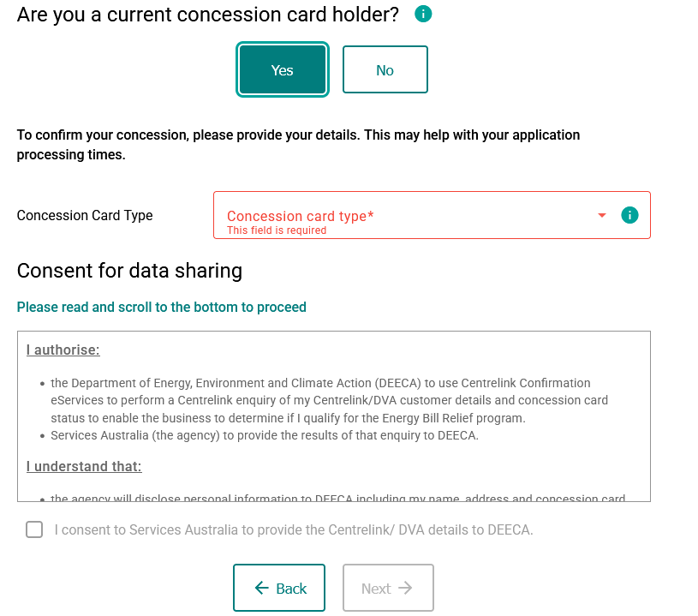Open the Concession card type combo box
This screenshot has width=698, height=616.
click(432, 215)
